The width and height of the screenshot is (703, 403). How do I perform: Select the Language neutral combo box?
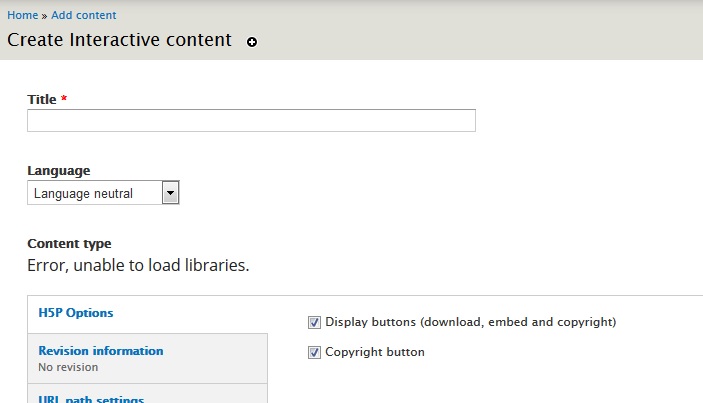tap(103, 193)
